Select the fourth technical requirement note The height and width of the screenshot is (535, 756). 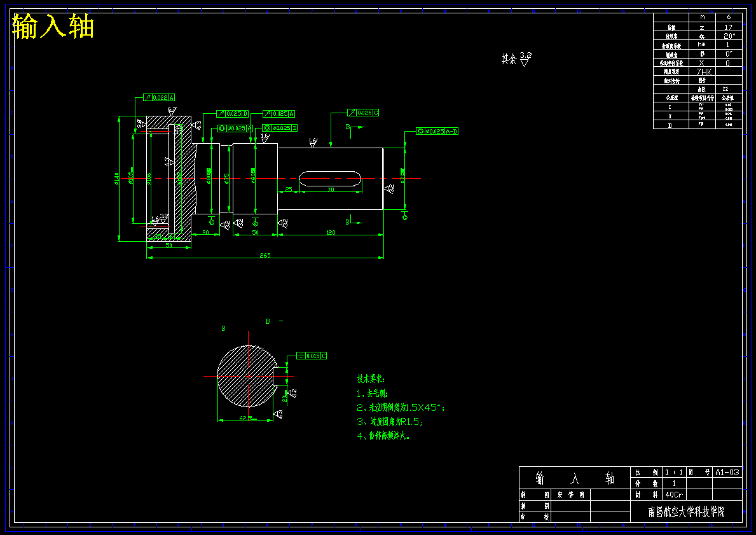coord(383,436)
